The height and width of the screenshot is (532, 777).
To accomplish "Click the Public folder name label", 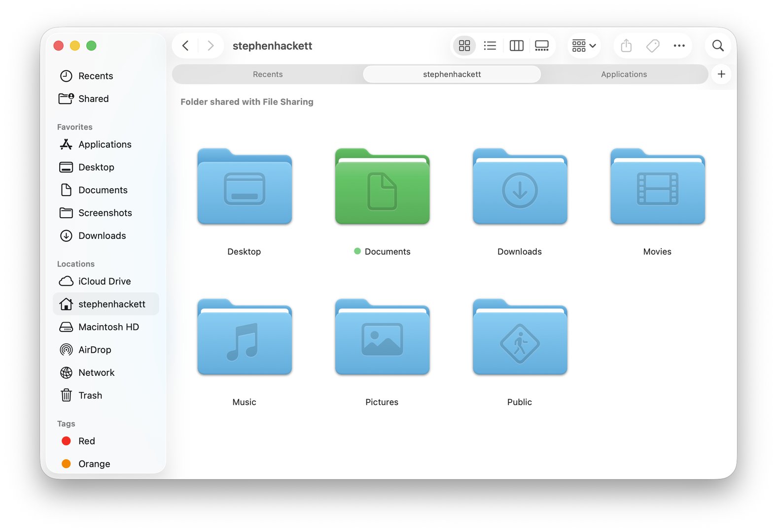I will coord(520,402).
